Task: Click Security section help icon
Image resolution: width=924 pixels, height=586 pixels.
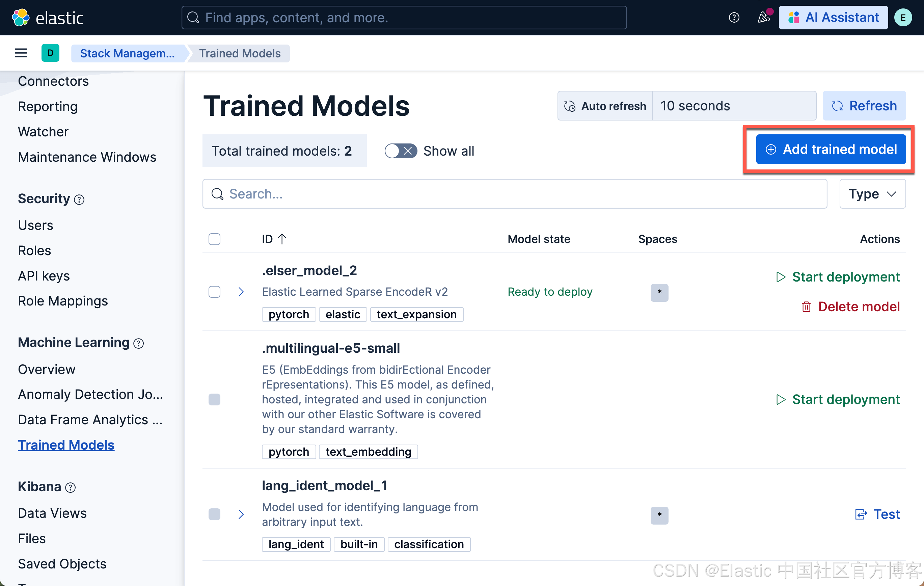Action: [79, 199]
